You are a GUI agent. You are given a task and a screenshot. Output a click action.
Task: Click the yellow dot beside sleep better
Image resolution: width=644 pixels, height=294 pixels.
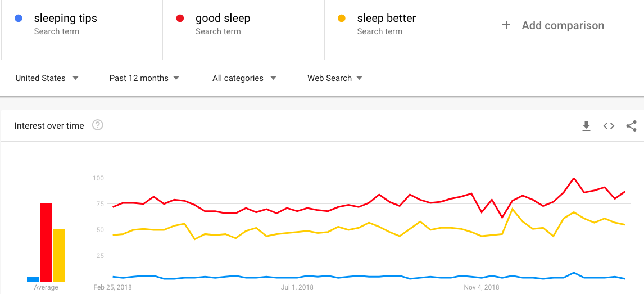(x=342, y=19)
